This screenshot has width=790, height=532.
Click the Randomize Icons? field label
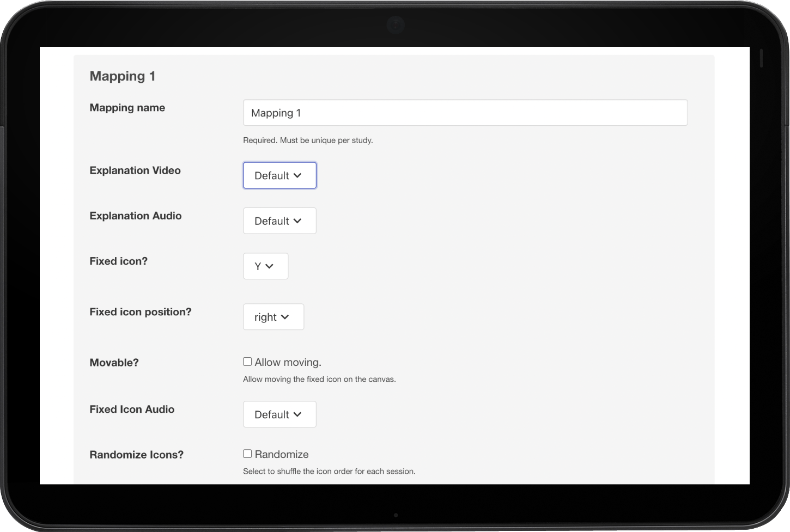(136, 455)
